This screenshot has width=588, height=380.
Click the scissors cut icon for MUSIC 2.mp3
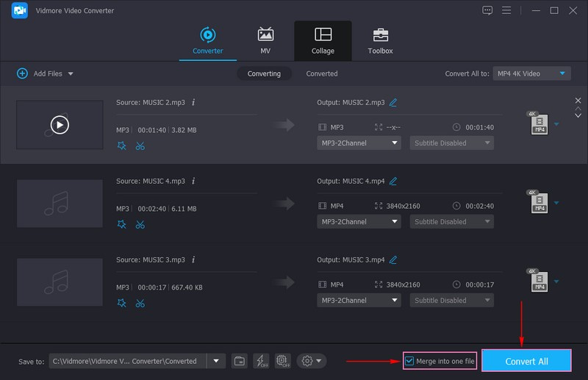tap(140, 146)
